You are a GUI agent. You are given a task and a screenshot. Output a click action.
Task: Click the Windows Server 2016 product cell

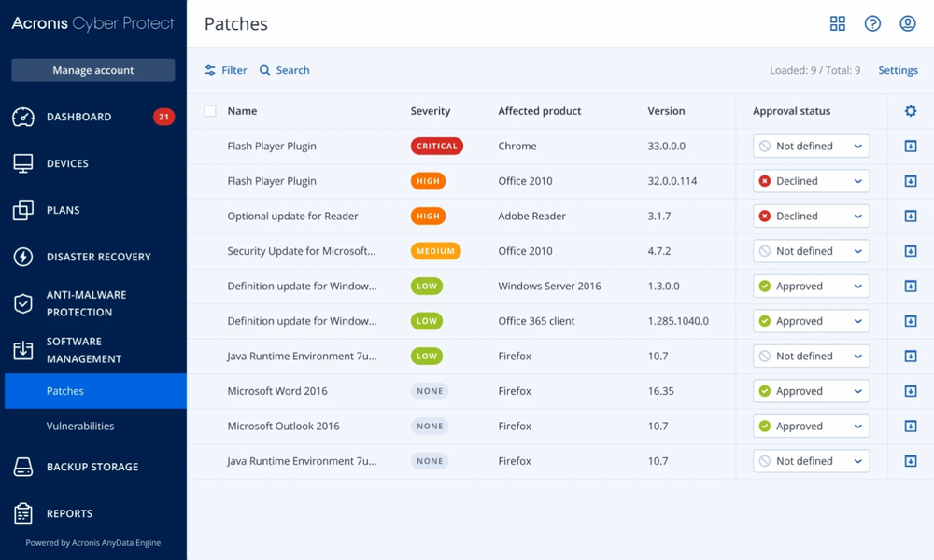(x=550, y=287)
